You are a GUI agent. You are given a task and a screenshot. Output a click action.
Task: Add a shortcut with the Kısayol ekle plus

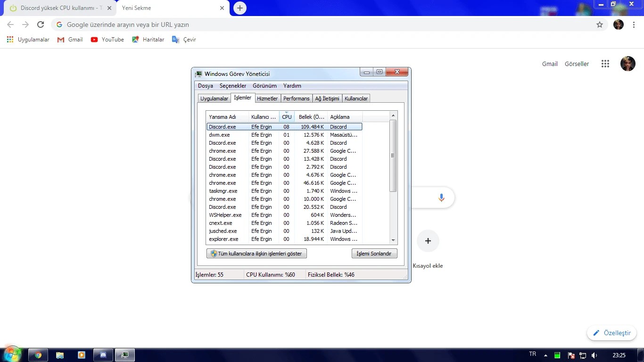click(x=428, y=241)
